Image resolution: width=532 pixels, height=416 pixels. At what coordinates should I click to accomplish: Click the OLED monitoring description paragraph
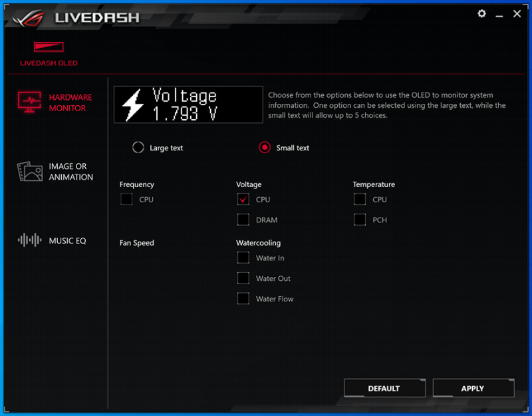(x=387, y=105)
